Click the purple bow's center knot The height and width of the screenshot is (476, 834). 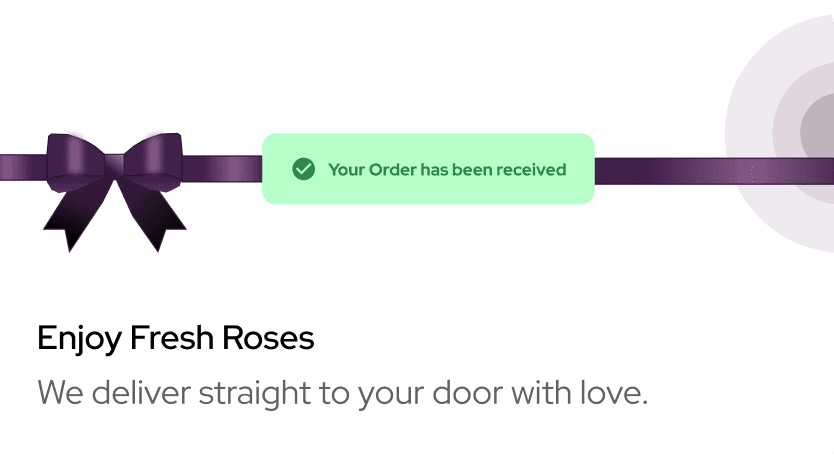click(114, 165)
